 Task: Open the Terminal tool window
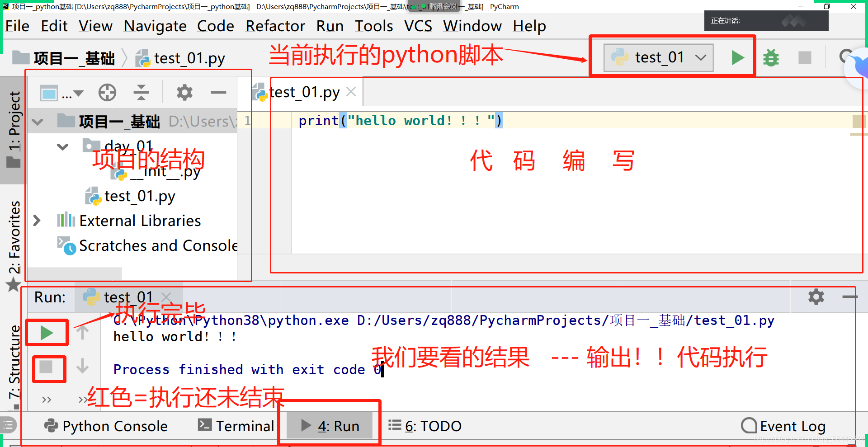pyautogui.click(x=236, y=426)
